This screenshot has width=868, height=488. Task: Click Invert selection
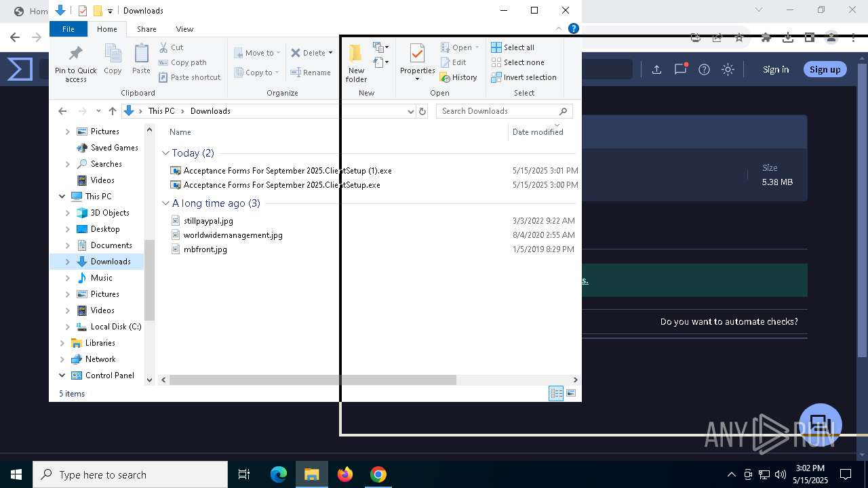524,77
